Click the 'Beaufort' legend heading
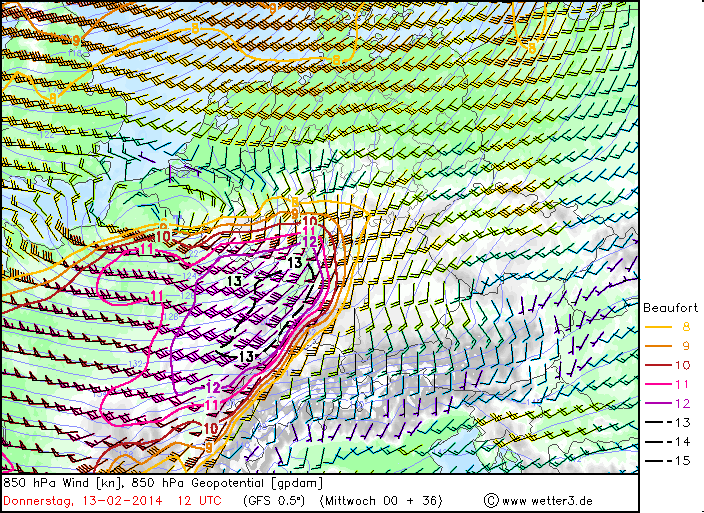Viewport: 704px width, 513px height. click(x=670, y=308)
